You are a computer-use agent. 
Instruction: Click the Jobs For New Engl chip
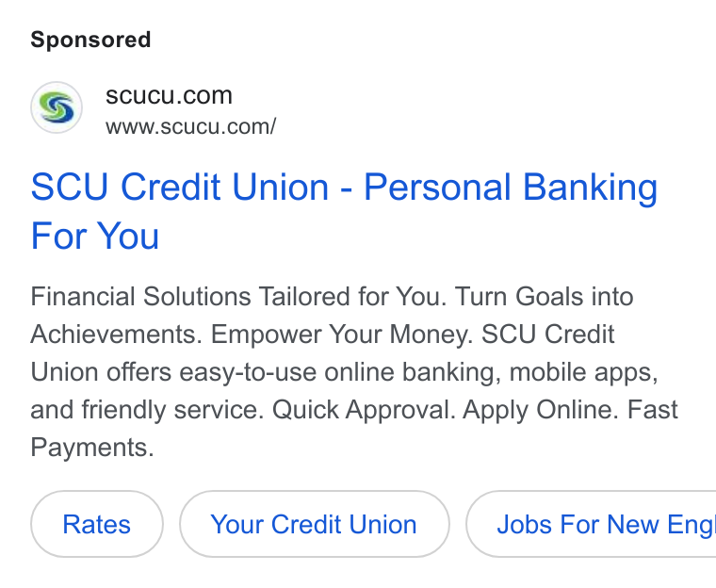tap(592, 524)
